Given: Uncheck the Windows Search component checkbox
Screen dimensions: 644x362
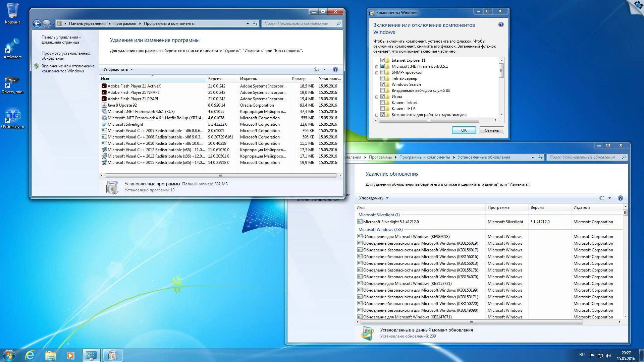Looking at the screenshot, I should click(x=383, y=84).
